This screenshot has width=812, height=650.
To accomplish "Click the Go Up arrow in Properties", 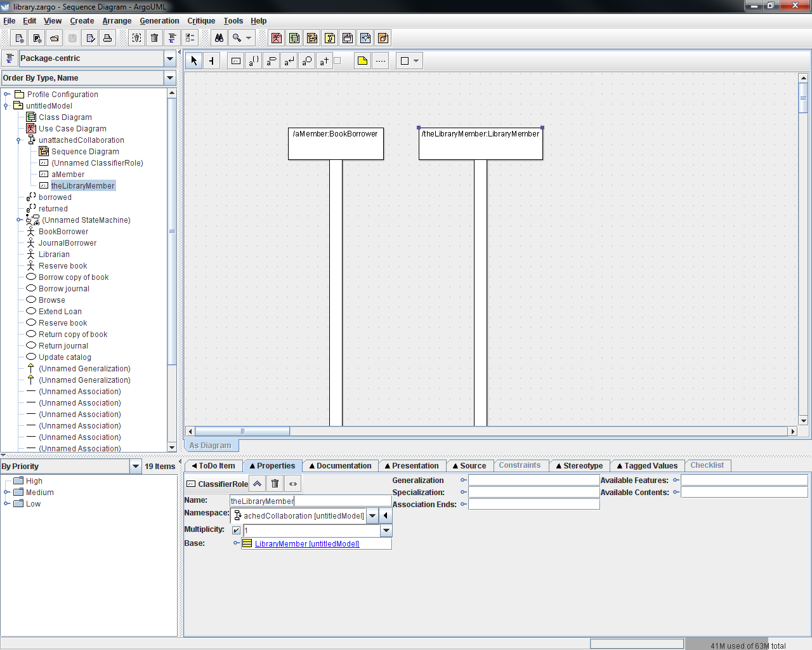I will 257,484.
